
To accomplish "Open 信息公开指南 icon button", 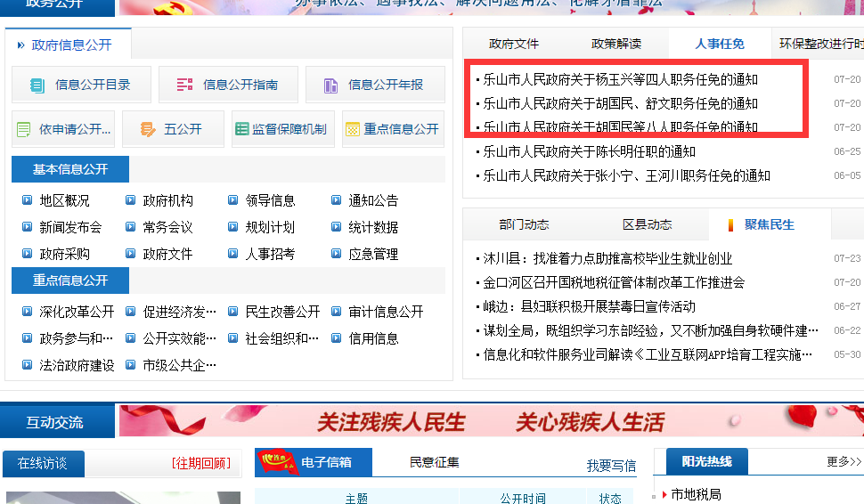I will [x=228, y=85].
